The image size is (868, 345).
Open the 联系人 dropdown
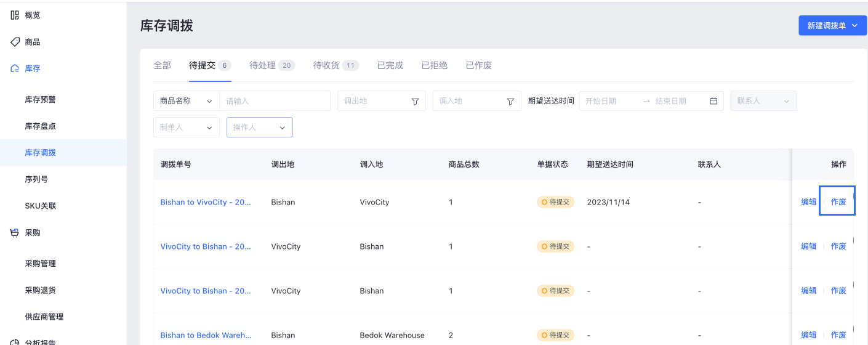tap(763, 101)
